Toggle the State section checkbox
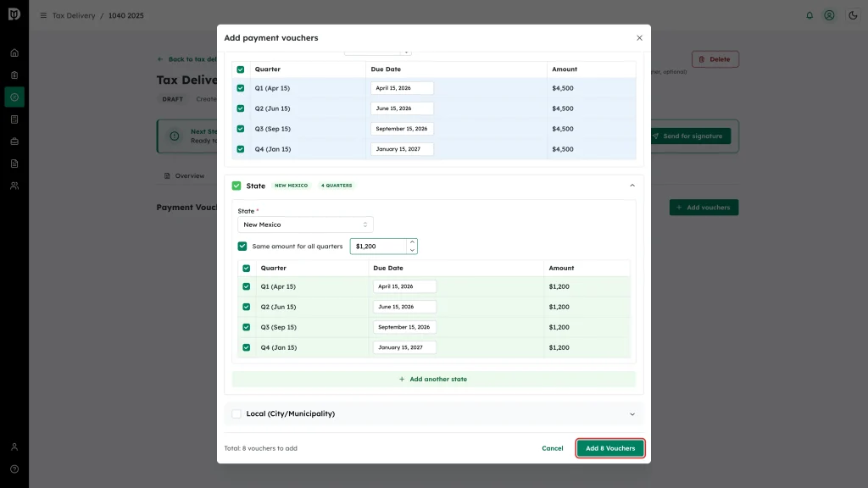This screenshot has width=868, height=488. (236, 186)
